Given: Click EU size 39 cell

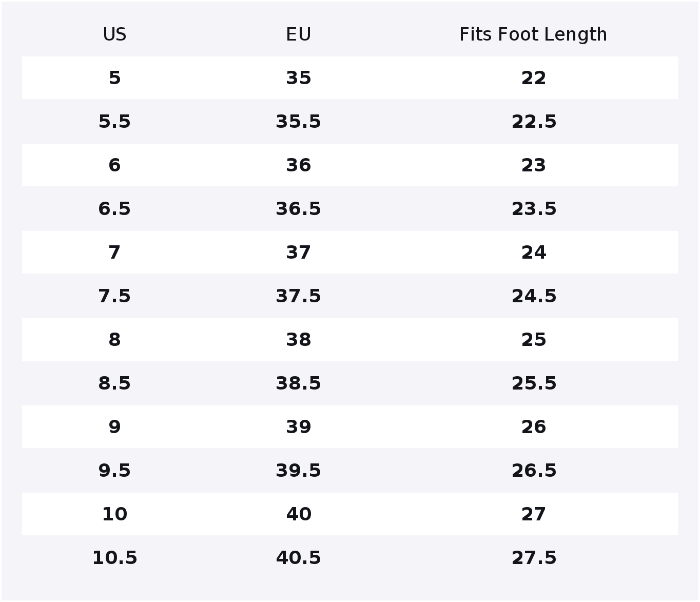Looking at the screenshot, I should point(298,427).
